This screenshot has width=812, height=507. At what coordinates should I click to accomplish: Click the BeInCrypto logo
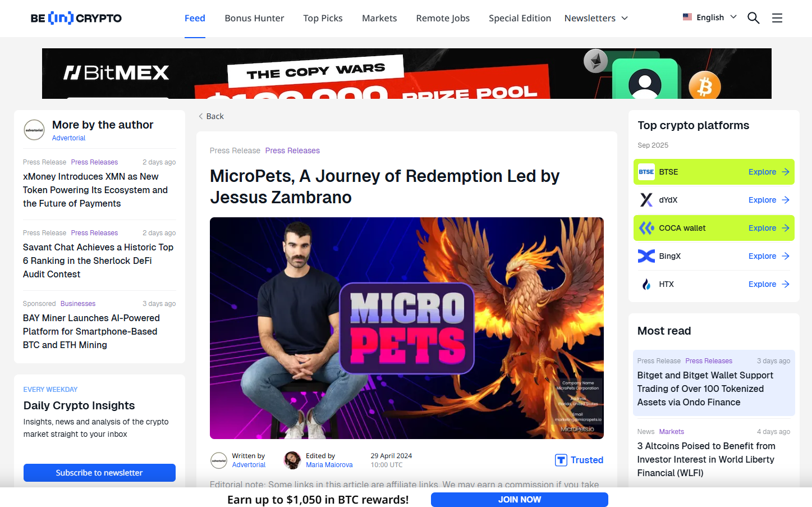pyautogui.click(x=76, y=18)
